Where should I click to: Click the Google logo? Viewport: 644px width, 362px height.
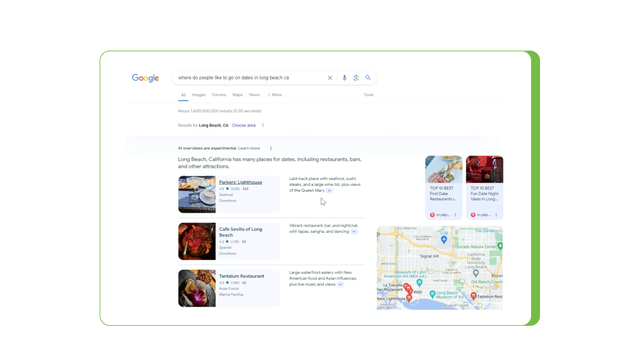145,78
